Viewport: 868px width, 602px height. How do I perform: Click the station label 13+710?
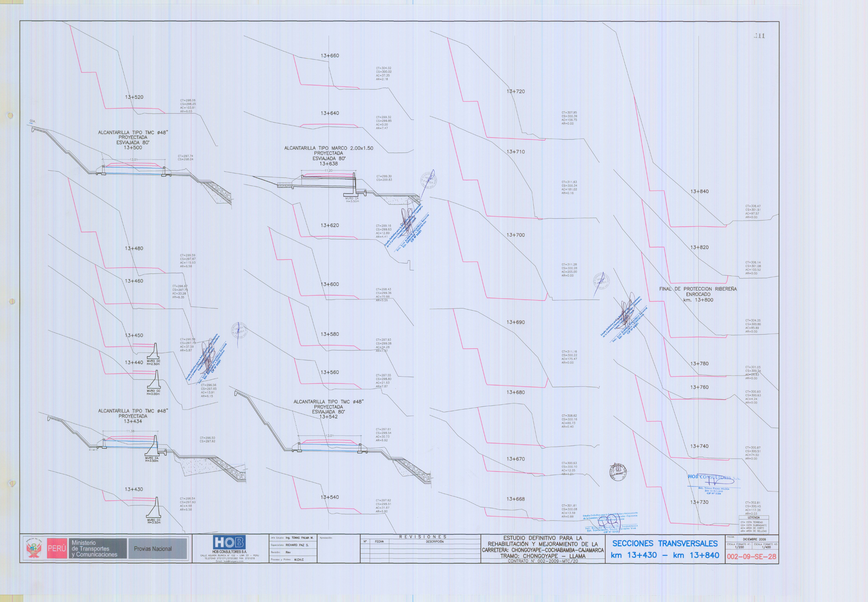click(516, 152)
